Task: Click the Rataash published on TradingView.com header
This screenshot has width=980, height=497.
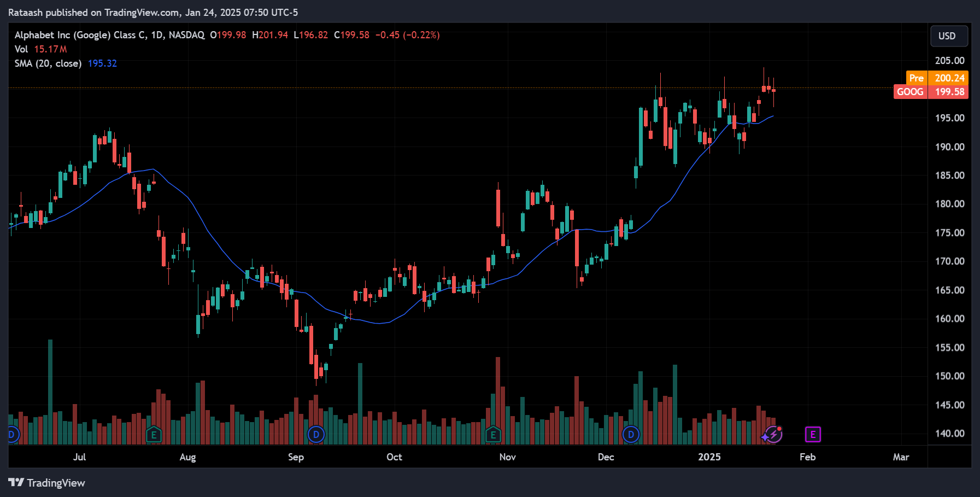Action: point(153,12)
